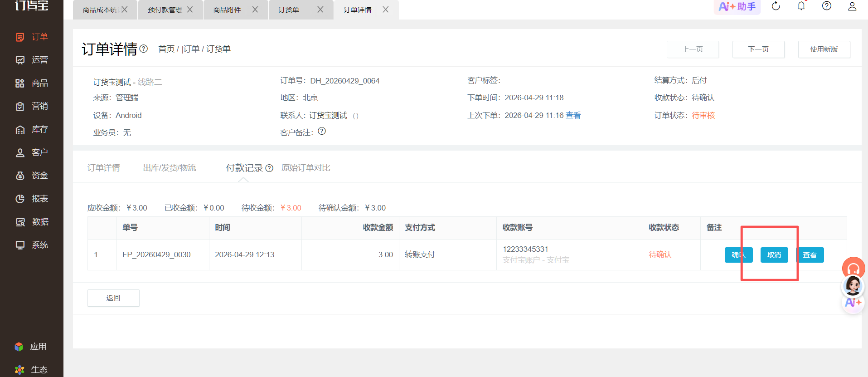
Task: Open orange customer service headset widget
Action: point(853,268)
